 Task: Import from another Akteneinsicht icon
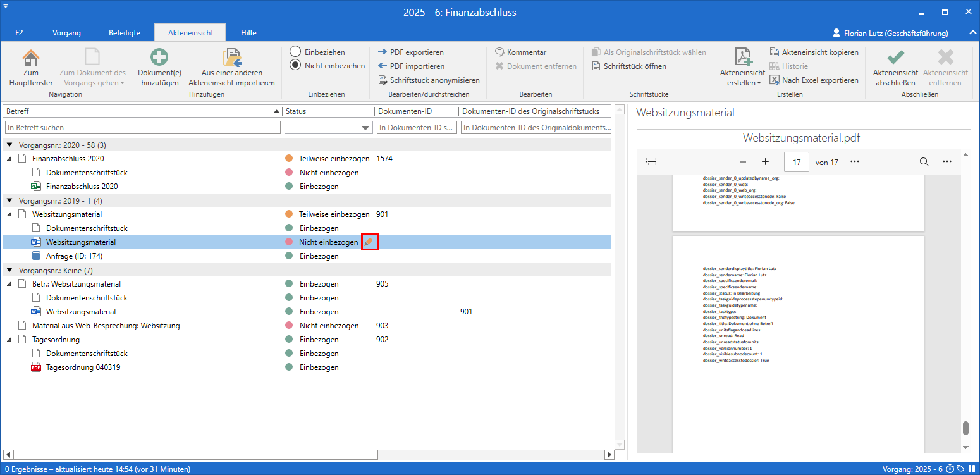tap(231, 58)
